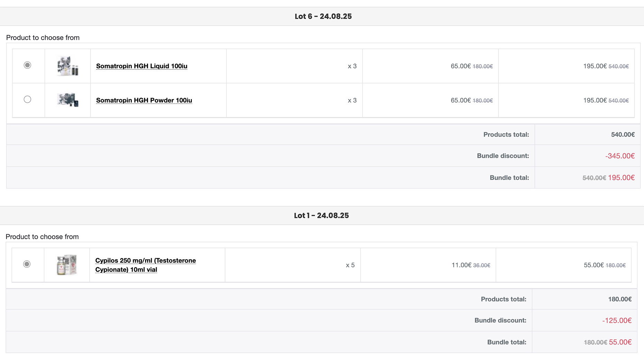Click the Cypilos vial product image
Image resolution: width=644 pixels, height=358 pixels.
tap(67, 265)
